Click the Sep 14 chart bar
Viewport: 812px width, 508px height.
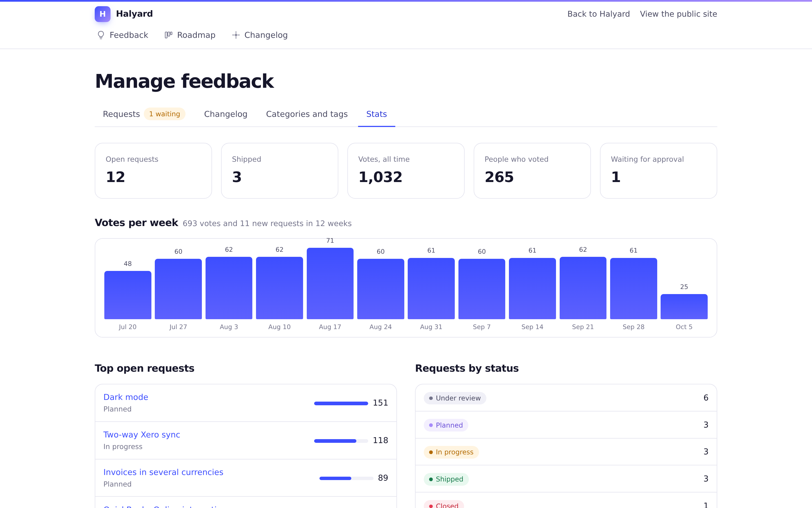pyautogui.click(x=533, y=289)
